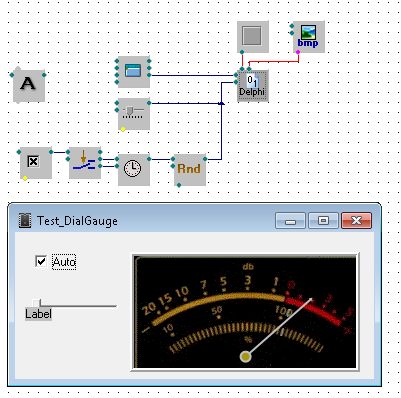Maximize the Test_DialGauge window
Screen dimensions: 401x398
(323, 220)
